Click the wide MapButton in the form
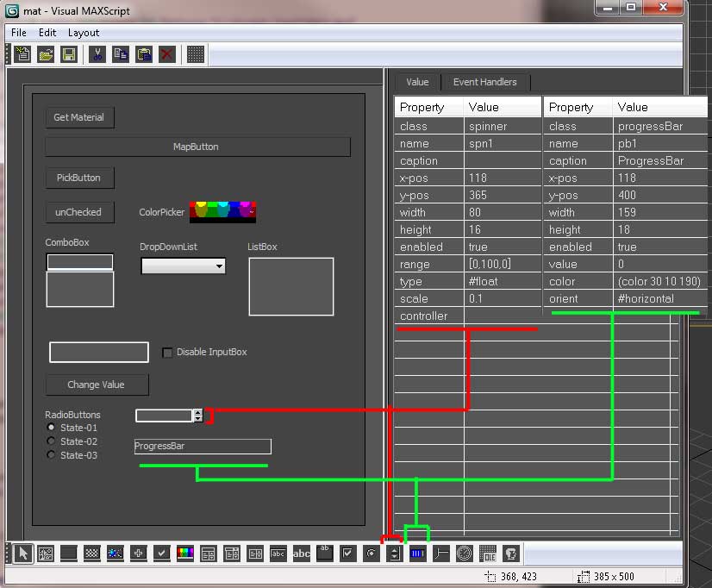The width and height of the screenshot is (712, 588). point(197,147)
